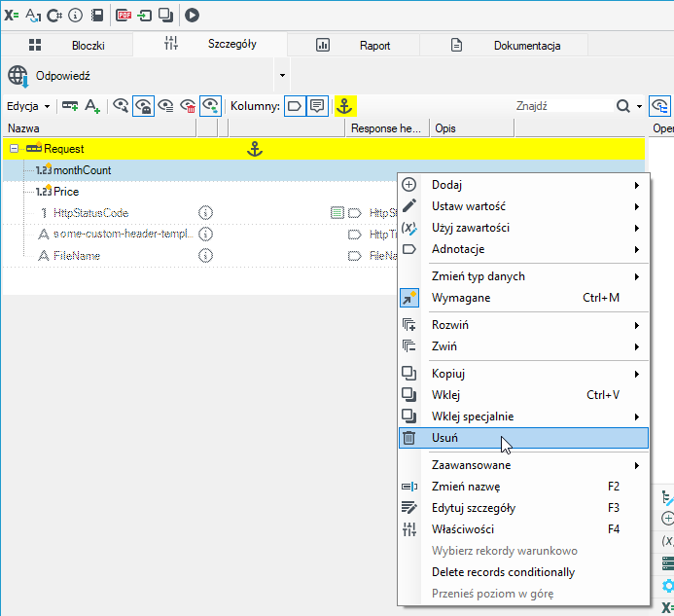
Task: Run with the play button icon
Action: click(192, 16)
